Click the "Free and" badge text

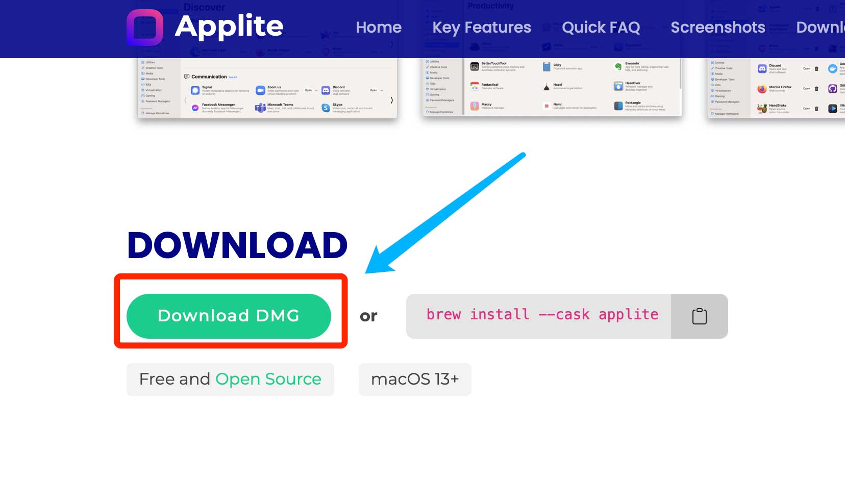click(x=175, y=379)
